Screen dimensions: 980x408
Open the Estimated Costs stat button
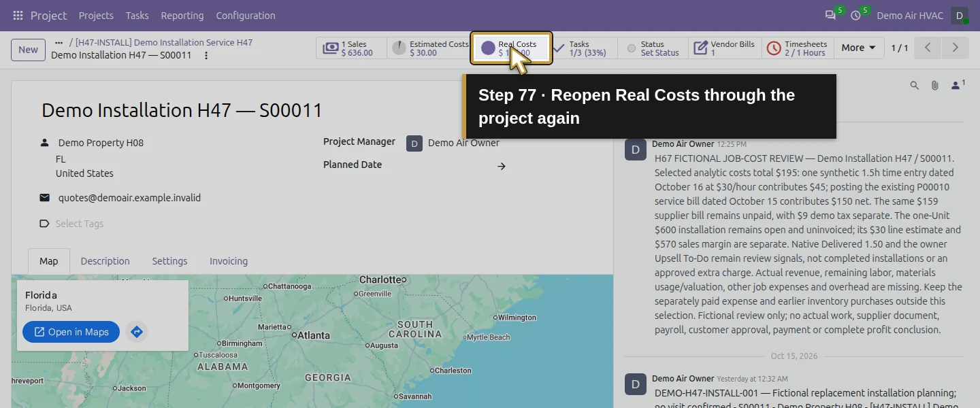(429, 48)
